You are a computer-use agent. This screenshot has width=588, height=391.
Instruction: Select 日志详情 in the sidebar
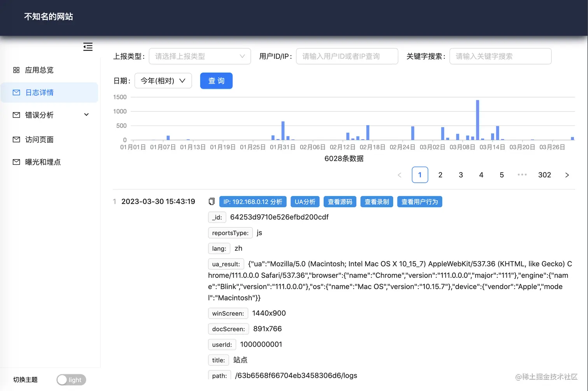(x=49, y=93)
